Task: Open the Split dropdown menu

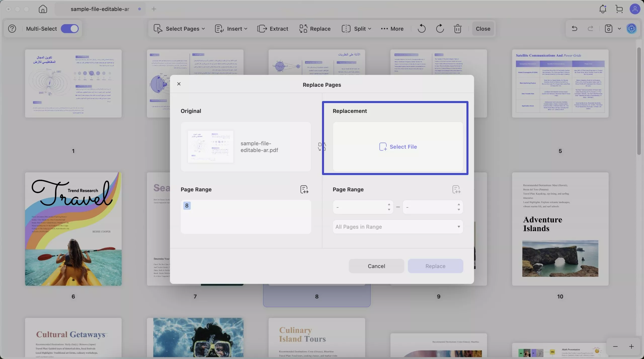Action: [356, 29]
